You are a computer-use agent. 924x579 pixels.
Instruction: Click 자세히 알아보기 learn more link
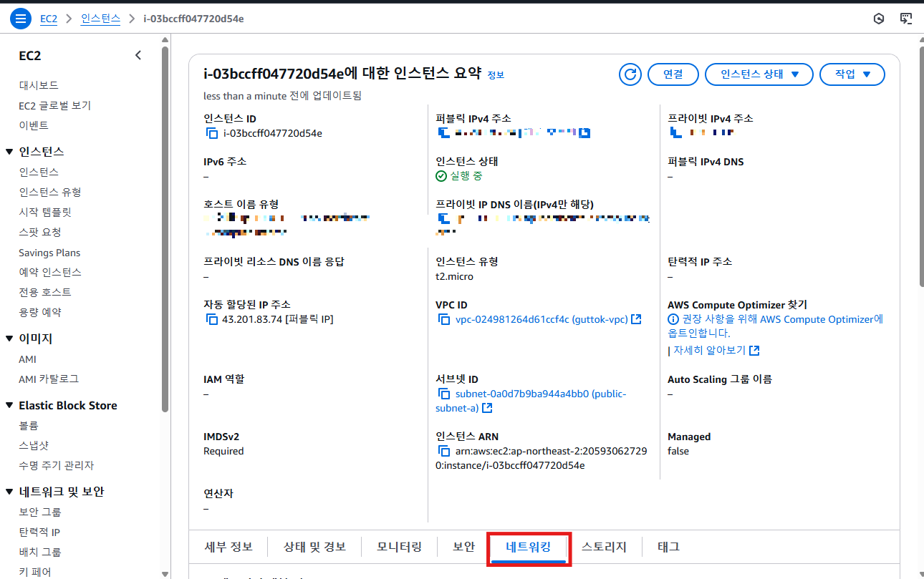708,351
